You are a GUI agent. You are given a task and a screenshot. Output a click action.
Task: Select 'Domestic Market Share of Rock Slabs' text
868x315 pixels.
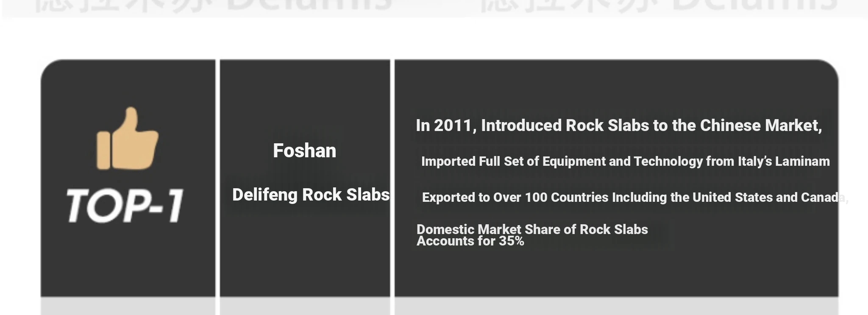(532, 229)
